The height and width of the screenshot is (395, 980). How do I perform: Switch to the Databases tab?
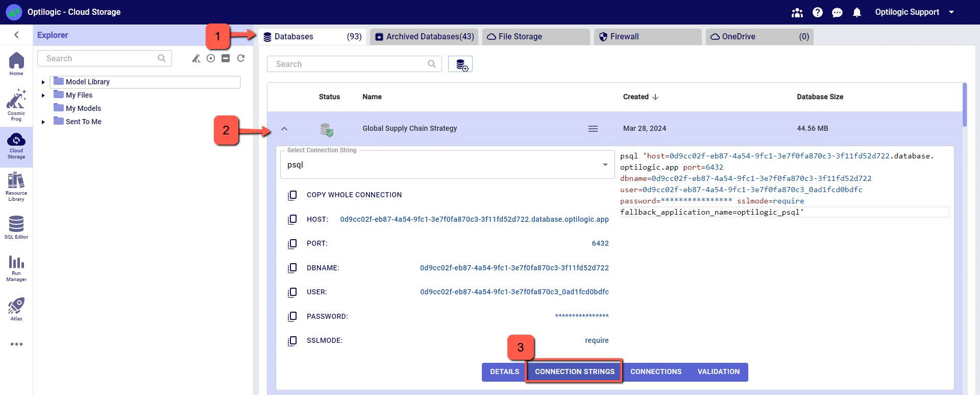click(x=312, y=37)
